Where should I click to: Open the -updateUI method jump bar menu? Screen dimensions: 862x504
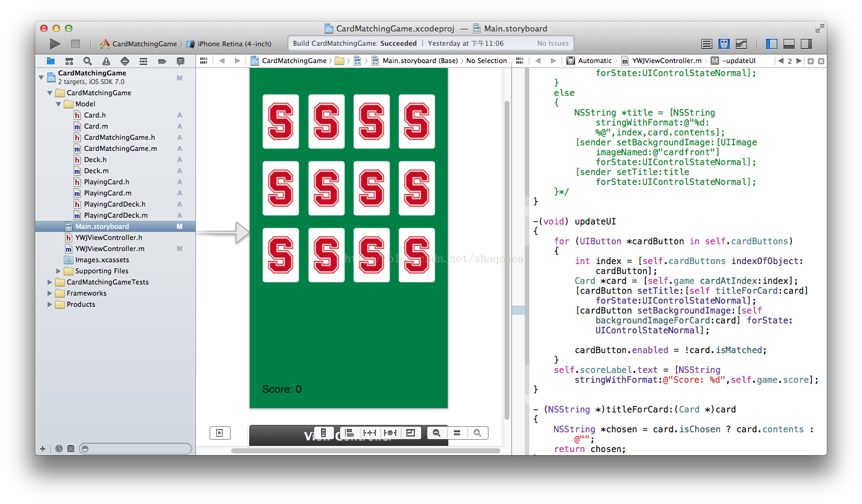[734, 61]
